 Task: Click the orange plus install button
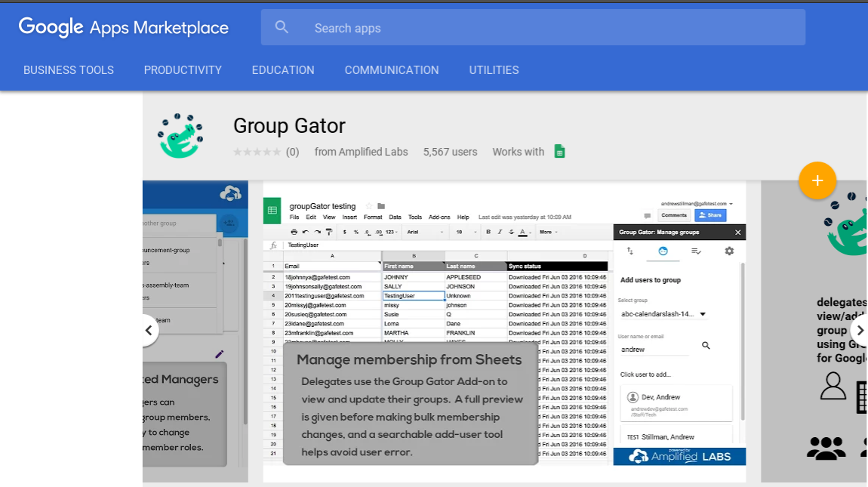pos(817,180)
